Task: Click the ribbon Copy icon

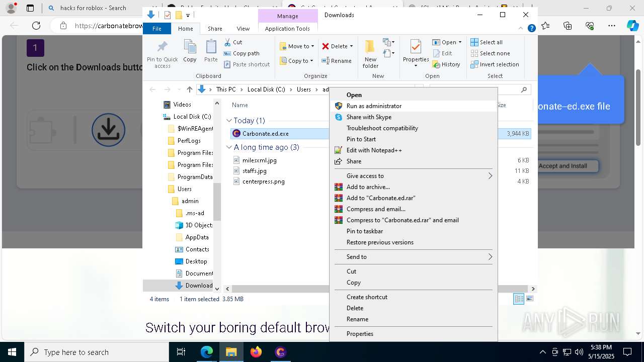Action: [x=190, y=51]
